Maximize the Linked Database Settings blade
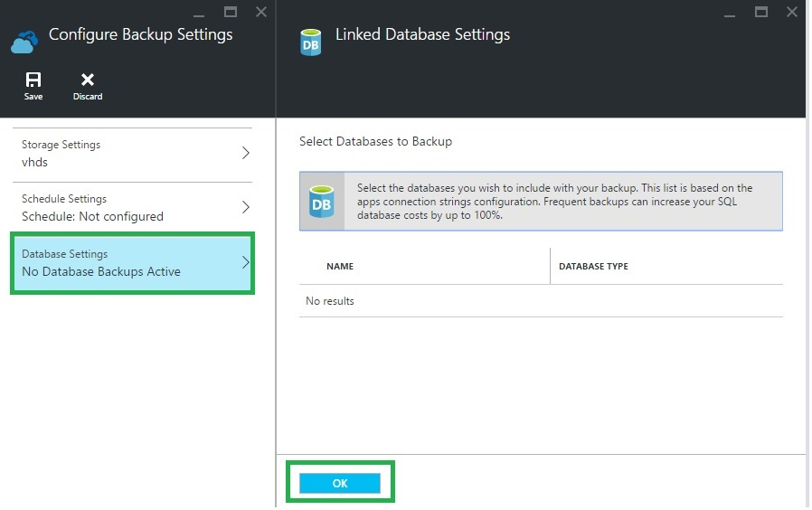This screenshot has height=510, width=812. pyautogui.click(x=761, y=12)
